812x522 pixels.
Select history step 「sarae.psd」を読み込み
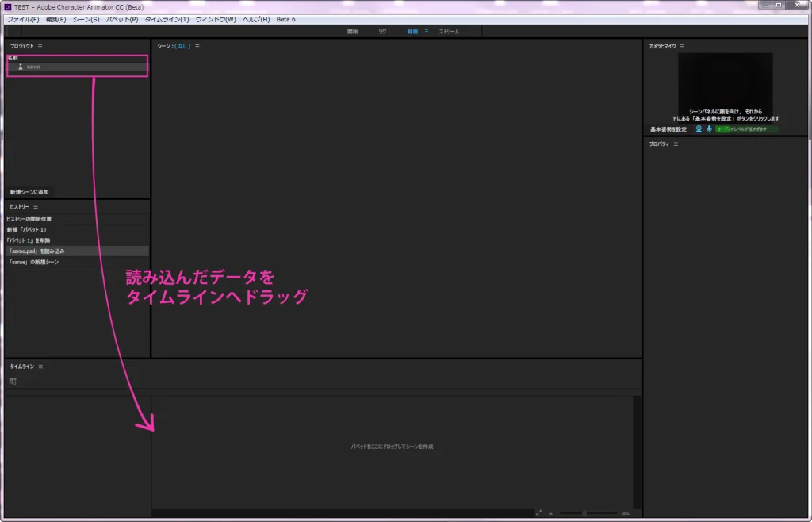pos(77,251)
